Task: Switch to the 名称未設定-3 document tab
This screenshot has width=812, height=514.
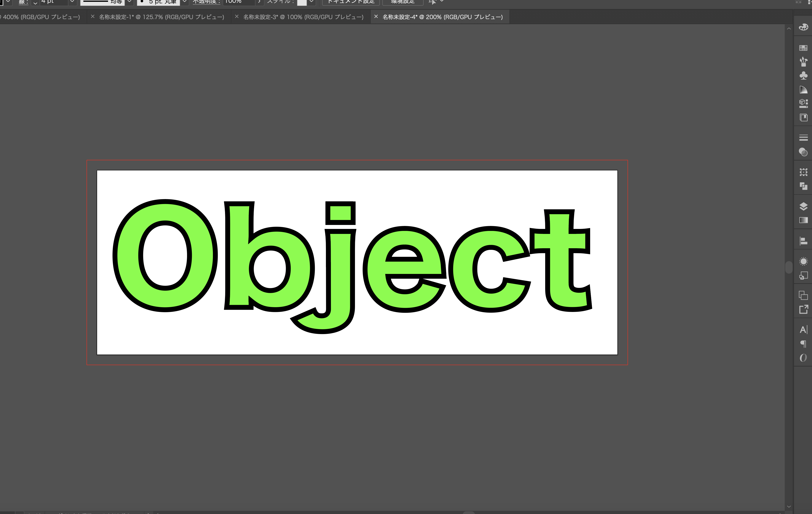Action: tap(303, 17)
